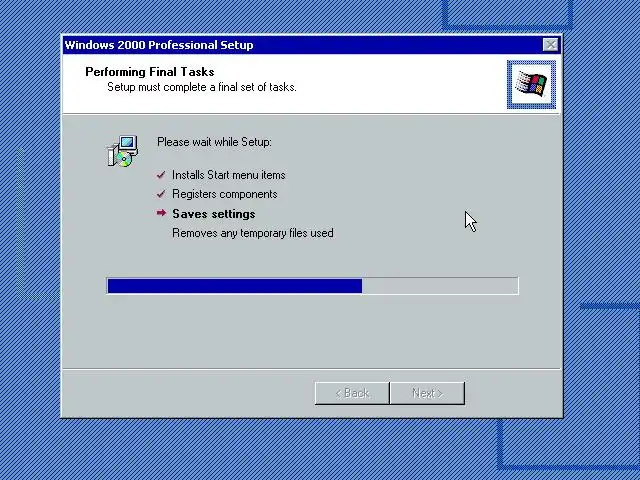Click the disabled Back button

352,393
